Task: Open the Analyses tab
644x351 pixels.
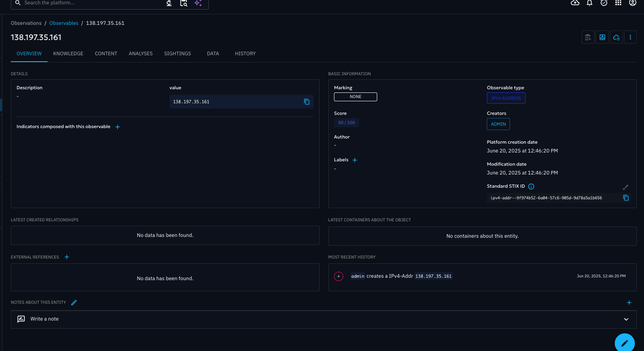Action: click(141, 54)
